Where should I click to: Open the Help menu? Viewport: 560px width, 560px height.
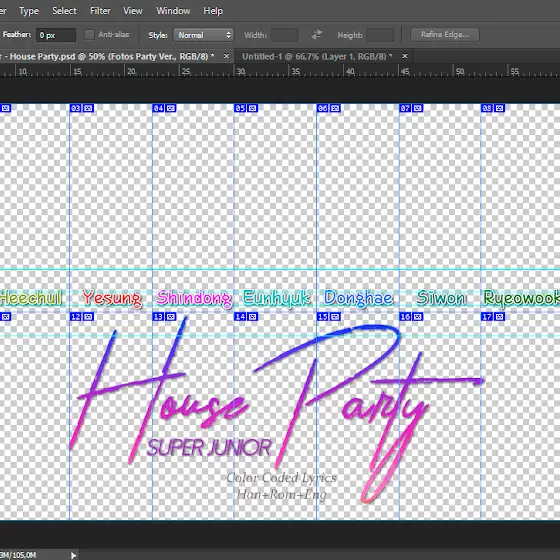(x=213, y=11)
